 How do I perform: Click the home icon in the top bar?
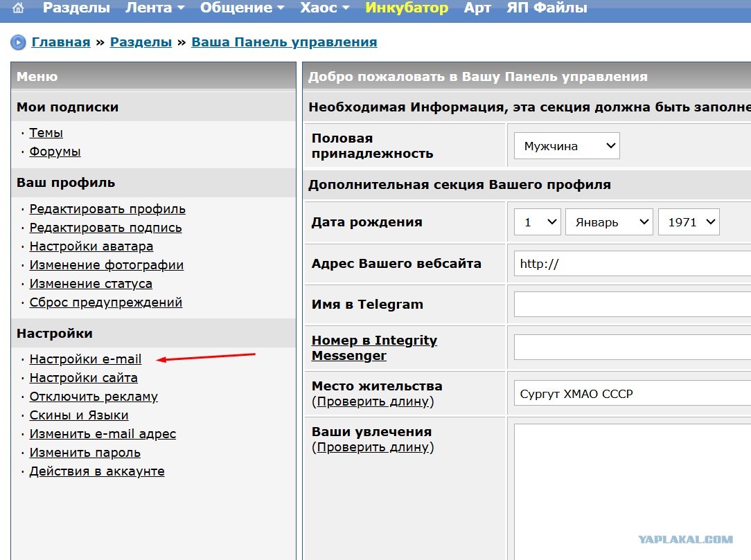[18, 8]
